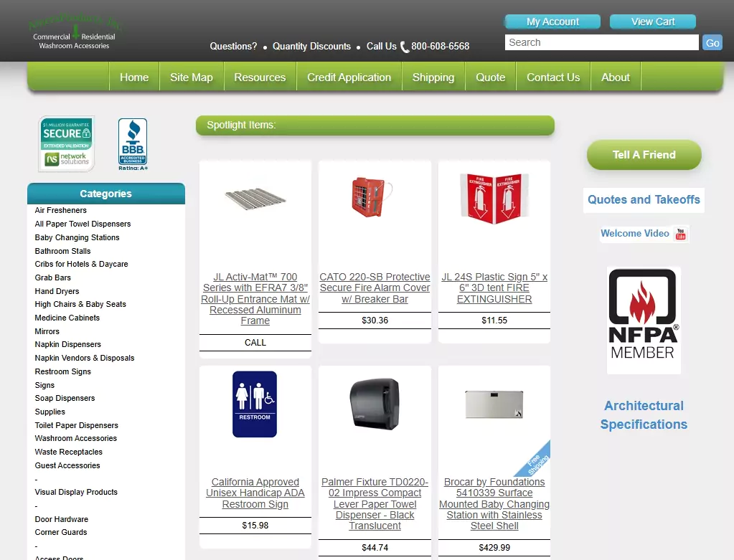Open the Palmer Fixture TD0220-02 dispenser link
Image resolution: width=734 pixels, height=560 pixels.
(375, 504)
